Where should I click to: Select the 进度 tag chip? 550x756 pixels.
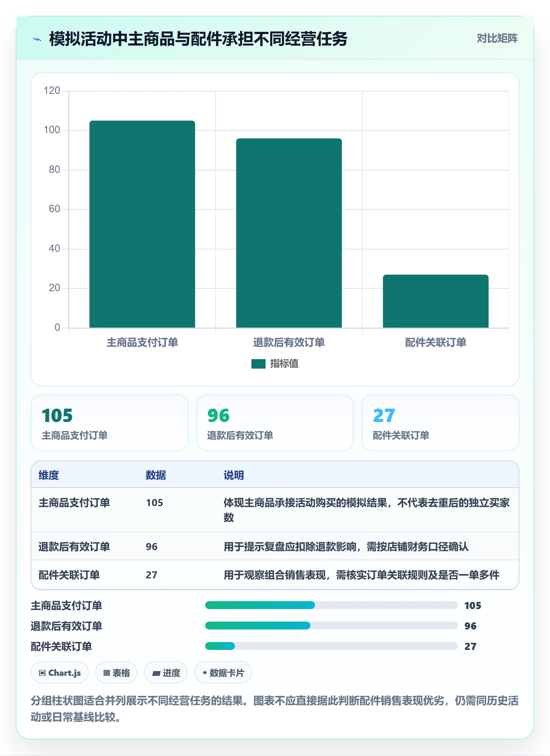166,673
